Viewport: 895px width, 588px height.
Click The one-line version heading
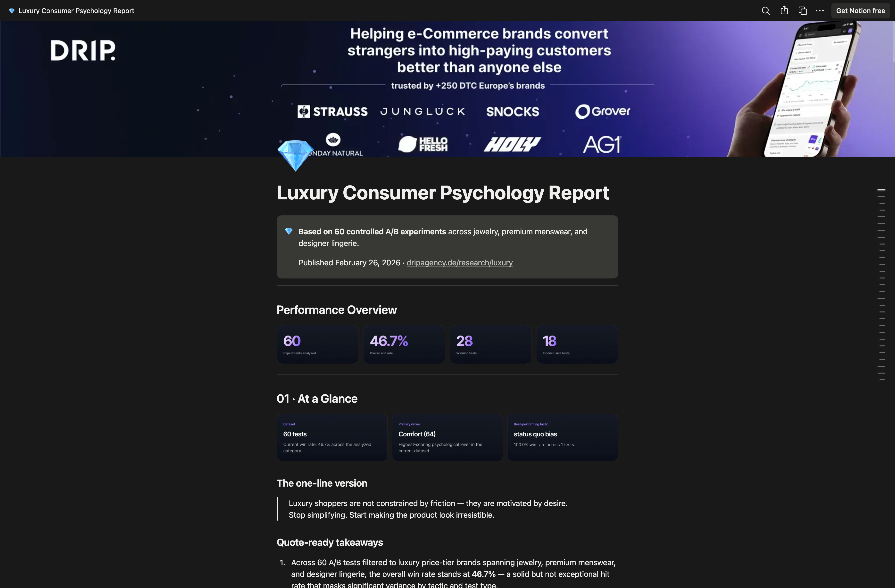[x=322, y=483]
